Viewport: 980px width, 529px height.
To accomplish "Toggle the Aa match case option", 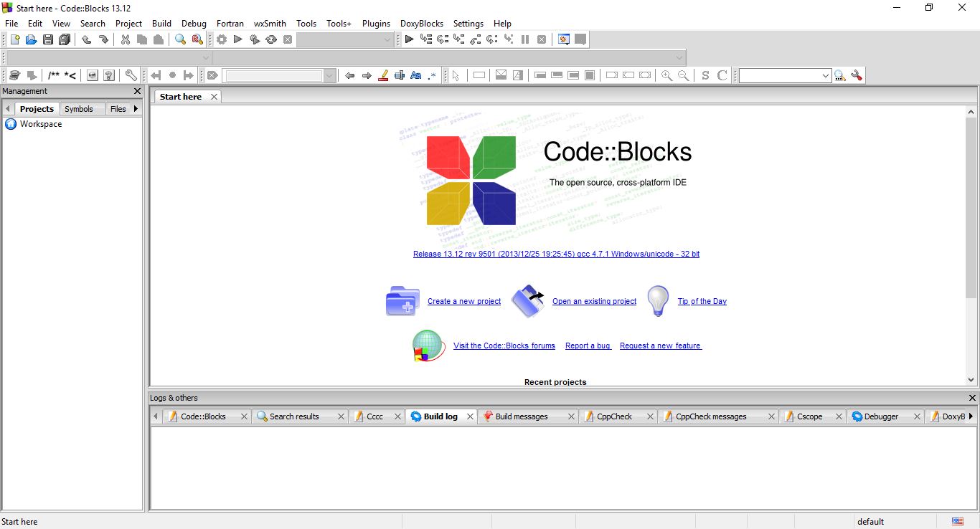I will (416, 75).
